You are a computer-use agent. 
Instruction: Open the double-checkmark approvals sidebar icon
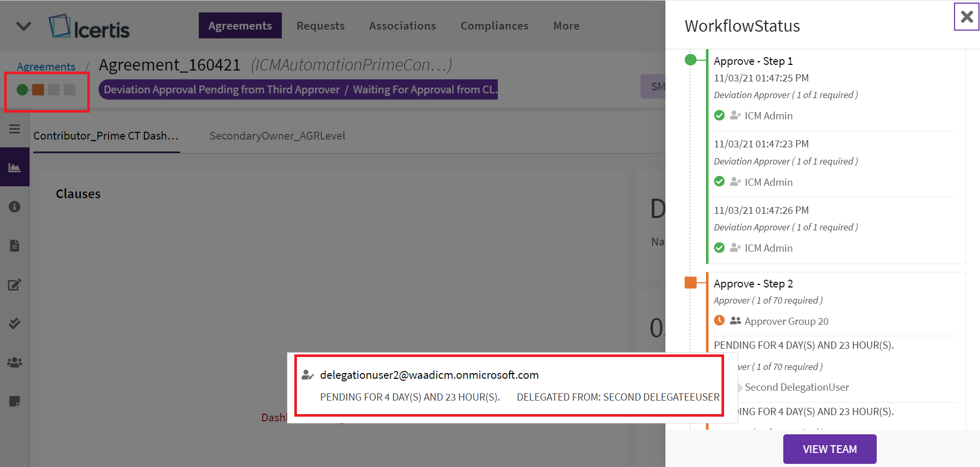click(x=15, y=323)
